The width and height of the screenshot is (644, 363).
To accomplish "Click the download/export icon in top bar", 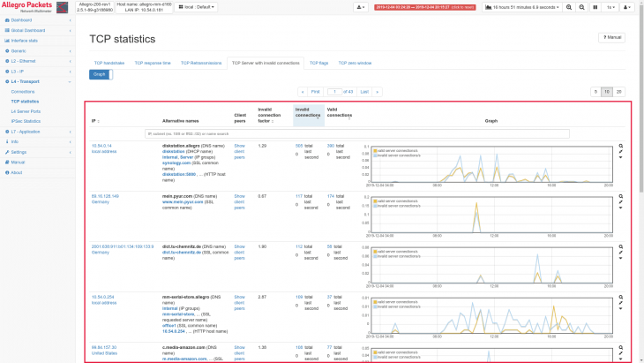I will point(362,7).
